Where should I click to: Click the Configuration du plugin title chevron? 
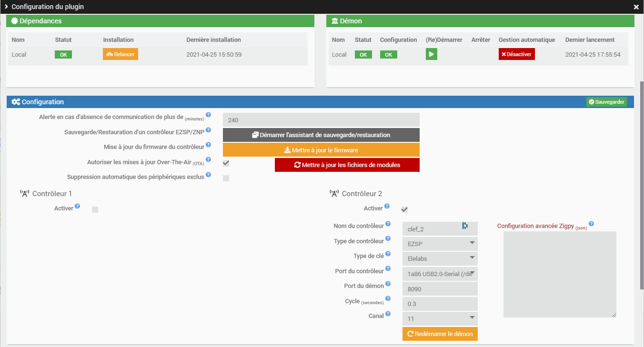click(6, 7)
